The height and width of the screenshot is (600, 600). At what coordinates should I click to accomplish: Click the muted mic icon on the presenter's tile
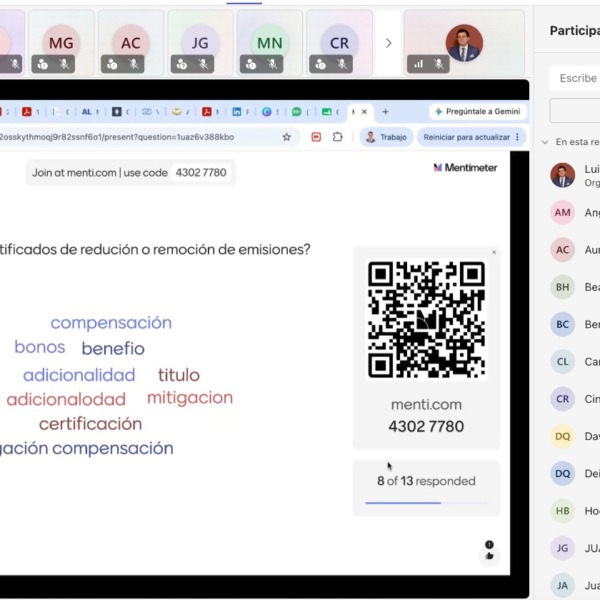point(439,64)
